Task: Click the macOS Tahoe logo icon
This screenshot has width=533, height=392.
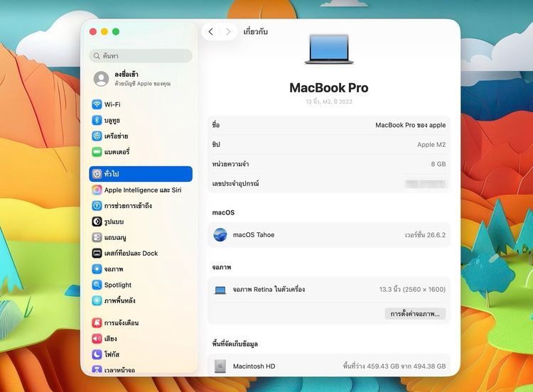Action: 220,235
